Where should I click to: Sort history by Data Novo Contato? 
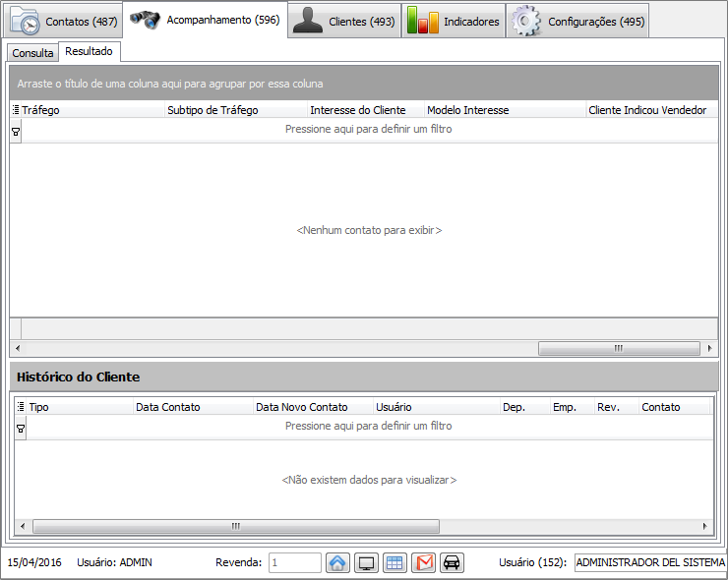pyautogui.click(x=314, y=407)
